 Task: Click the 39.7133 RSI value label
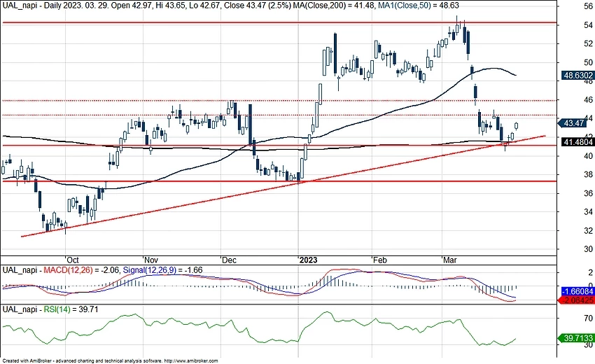click(x=576, y=338)
